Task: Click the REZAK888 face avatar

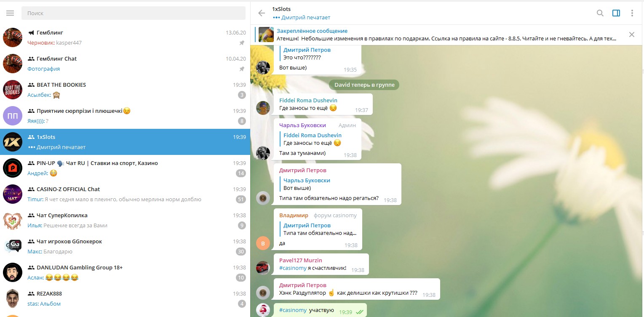Action: pos(13,298)
